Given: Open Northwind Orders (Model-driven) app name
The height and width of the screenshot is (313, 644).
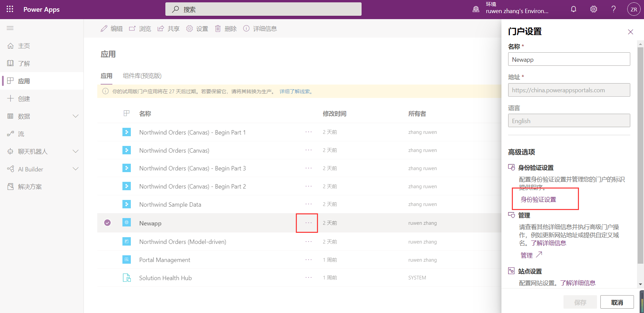Looking at the screenshot, I should pos(183,242).
